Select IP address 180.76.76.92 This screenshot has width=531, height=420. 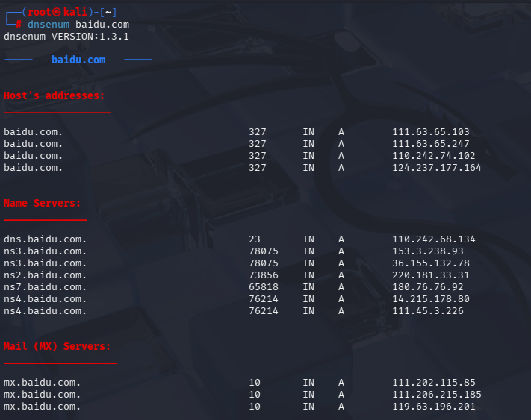[x=428, y=287]
